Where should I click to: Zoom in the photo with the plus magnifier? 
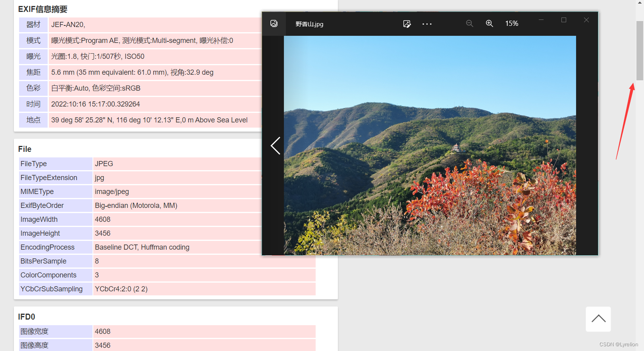tap(490, 23)
